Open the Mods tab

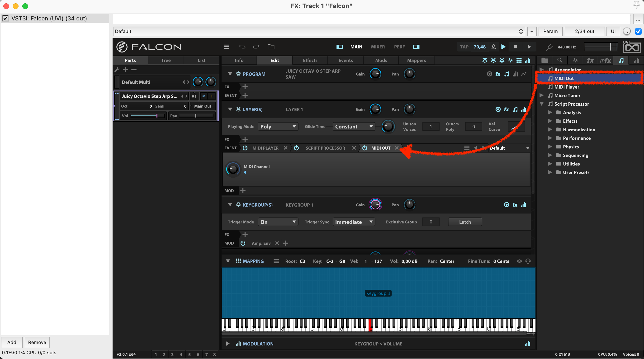[381, 60]
